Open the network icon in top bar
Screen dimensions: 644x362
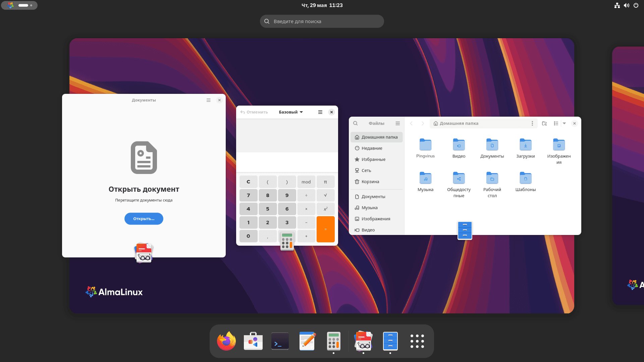point(617,5)
